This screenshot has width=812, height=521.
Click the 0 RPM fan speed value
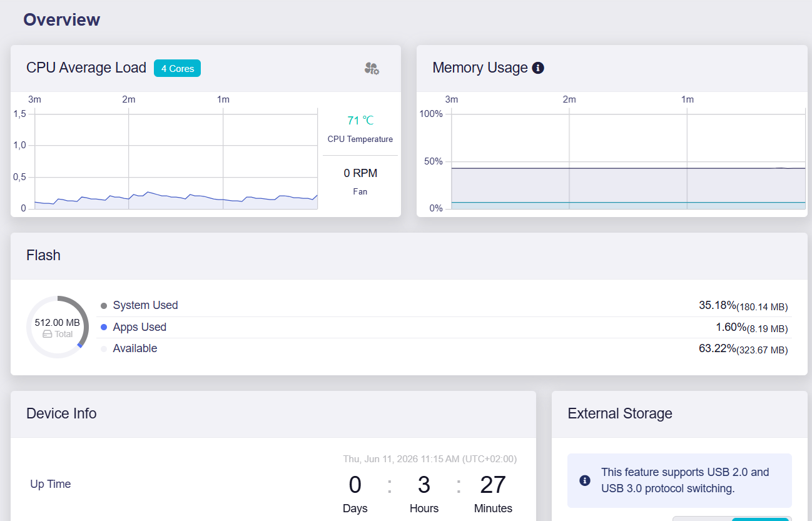360,173
